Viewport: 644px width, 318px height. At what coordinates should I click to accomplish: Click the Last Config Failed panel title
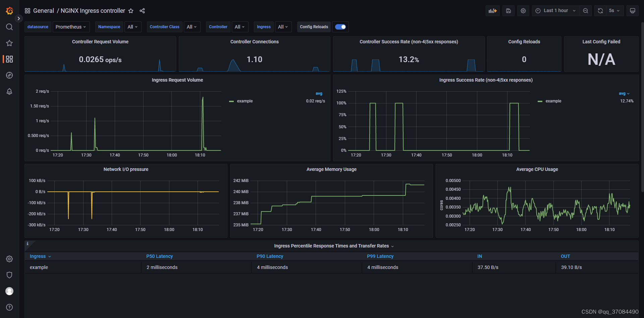pos(601,42)
